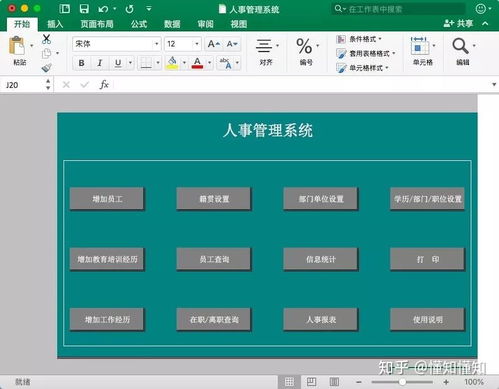Click the Save floppy disk icon
Image resolution: width=499 pixels, height=389 pixels.
[84, 9]
